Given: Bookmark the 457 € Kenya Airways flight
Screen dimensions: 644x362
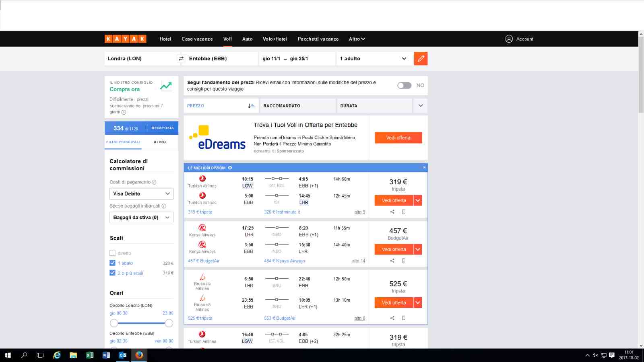Looking at the screenshot, I should tap(403, 261).
